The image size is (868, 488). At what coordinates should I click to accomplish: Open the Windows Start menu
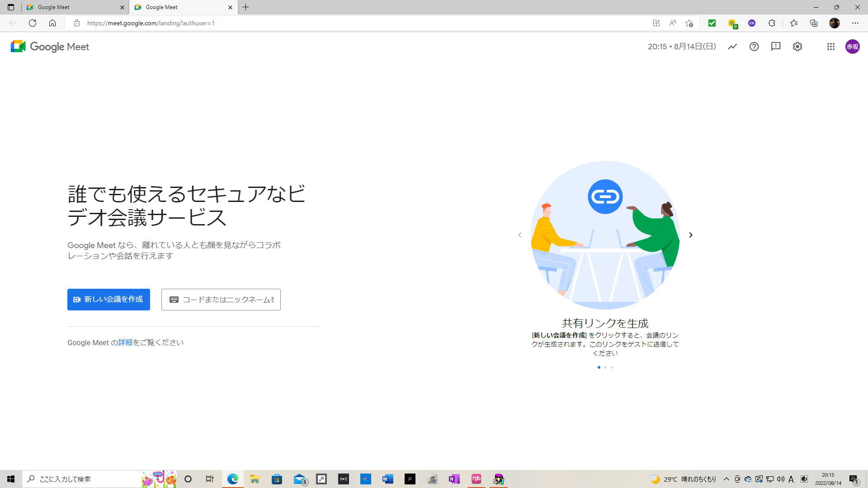point(11,479)
